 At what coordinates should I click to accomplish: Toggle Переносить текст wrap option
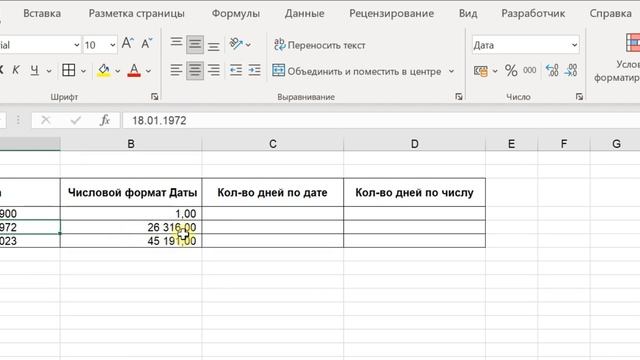click(320, 45)
